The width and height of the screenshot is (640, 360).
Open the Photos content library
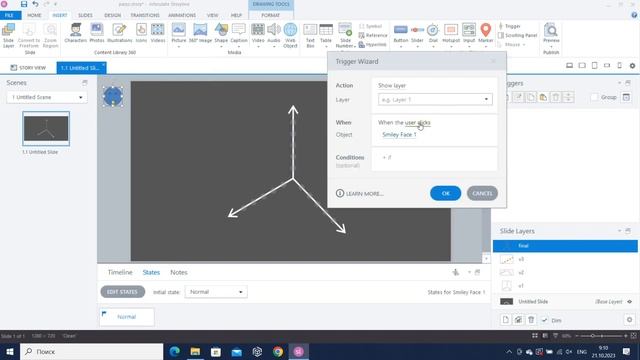97,33
